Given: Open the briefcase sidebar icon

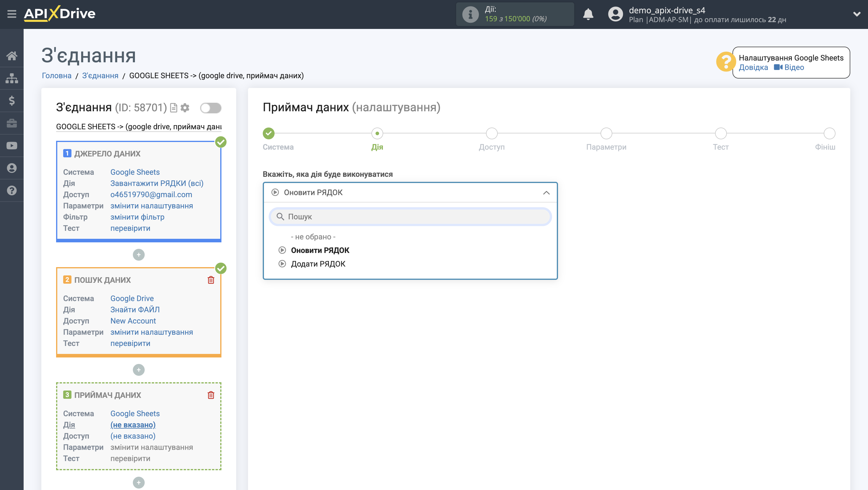Looking at the screenshot, I should tap(12, 123).
